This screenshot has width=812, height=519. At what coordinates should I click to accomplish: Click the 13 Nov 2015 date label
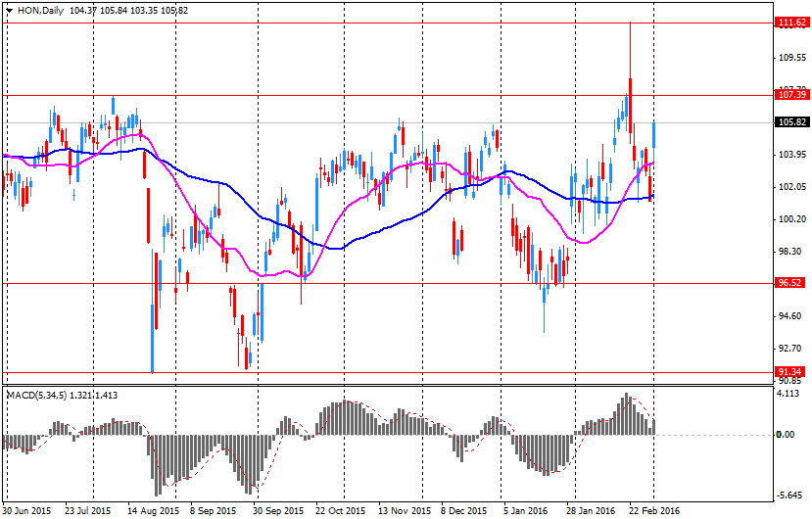(x=405, y=511)
